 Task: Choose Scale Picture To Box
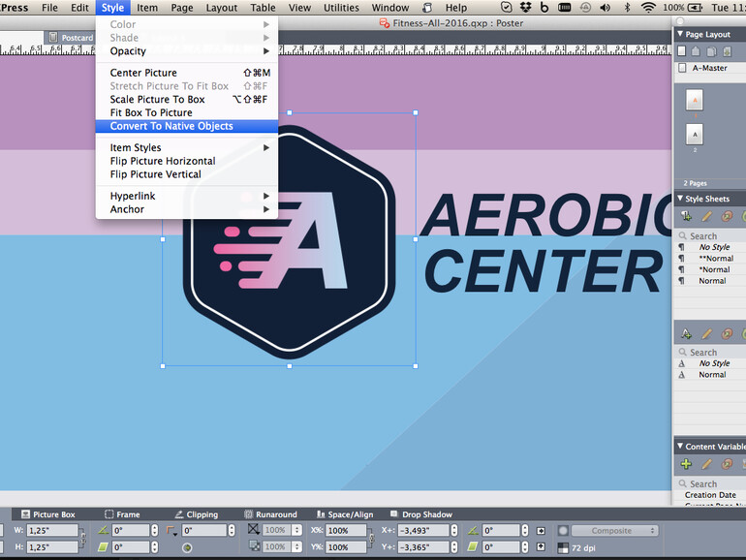(186, 100)
